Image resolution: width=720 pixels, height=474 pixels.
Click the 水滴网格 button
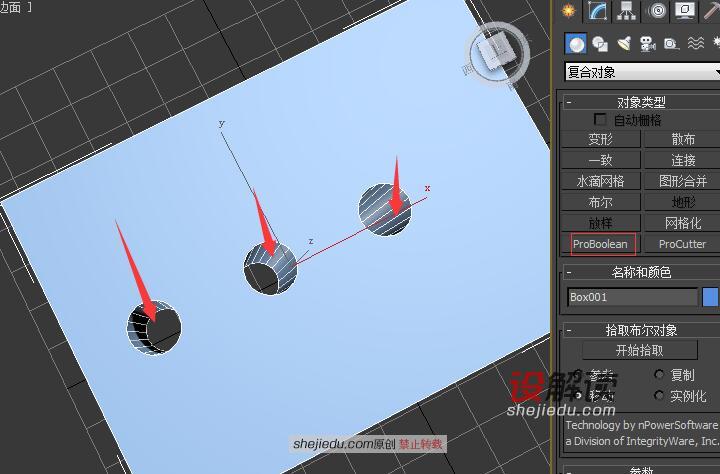(601, 181)
